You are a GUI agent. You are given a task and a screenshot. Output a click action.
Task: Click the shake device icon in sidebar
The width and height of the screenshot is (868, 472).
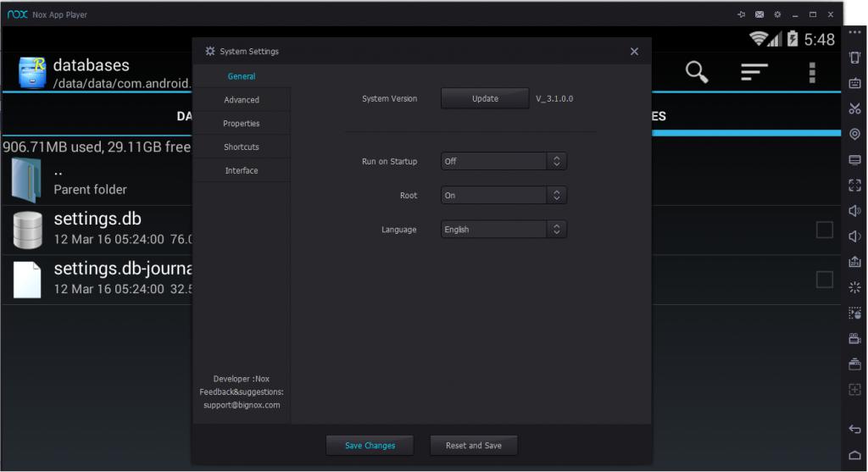click(854, 58)
